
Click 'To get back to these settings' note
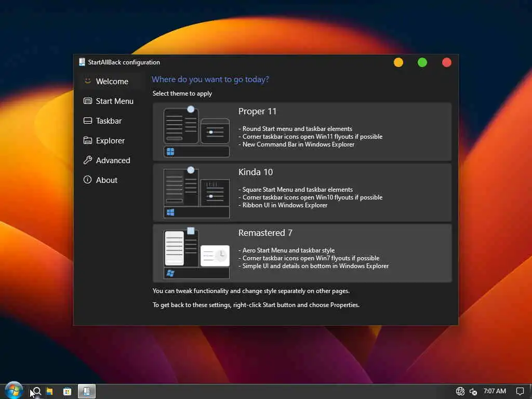click(256, 305)
